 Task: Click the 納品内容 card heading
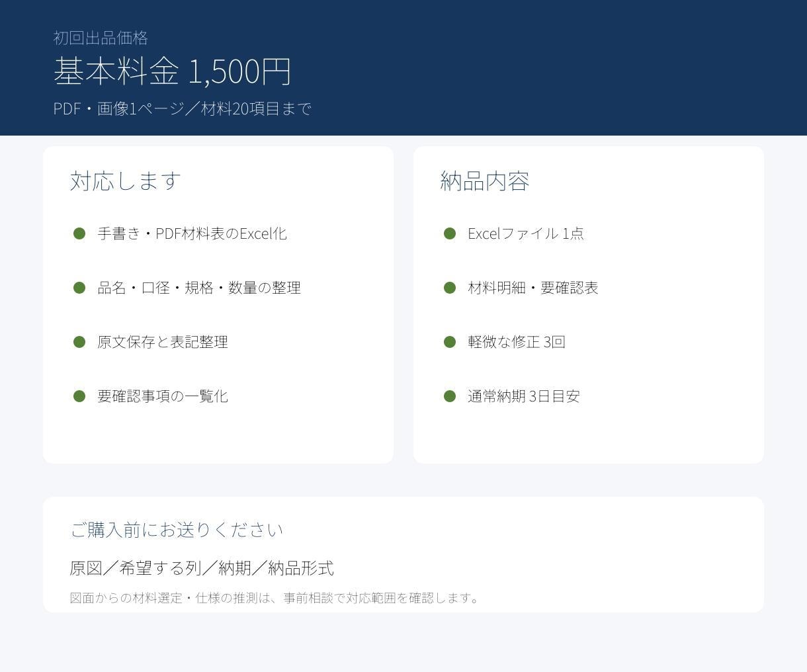(x=485, y=181)
